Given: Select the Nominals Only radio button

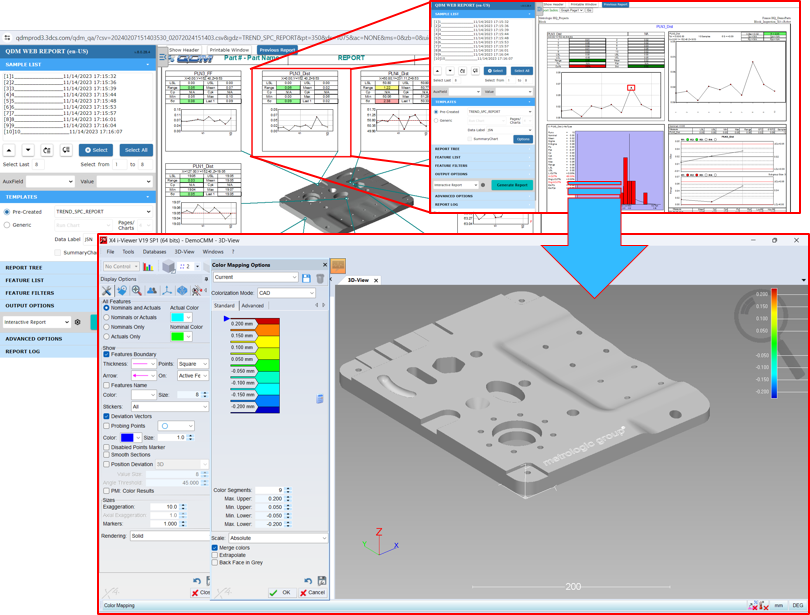Looking at the screenshot, I should (x=108, y=327).
